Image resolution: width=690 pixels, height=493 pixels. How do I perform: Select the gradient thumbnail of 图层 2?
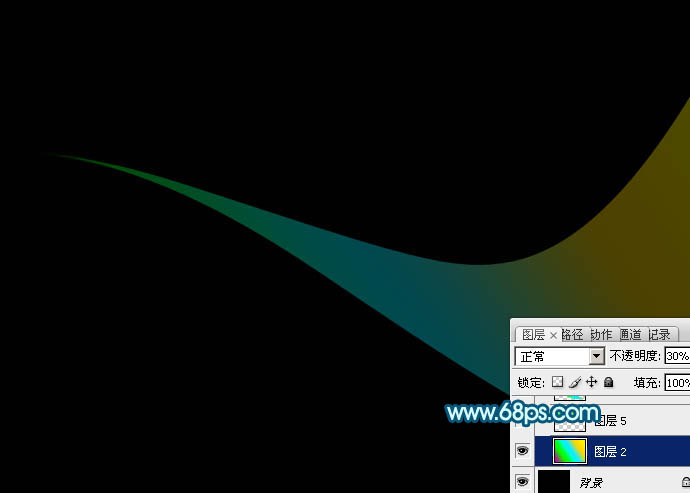pyautogui.click(x=570, y=451)
